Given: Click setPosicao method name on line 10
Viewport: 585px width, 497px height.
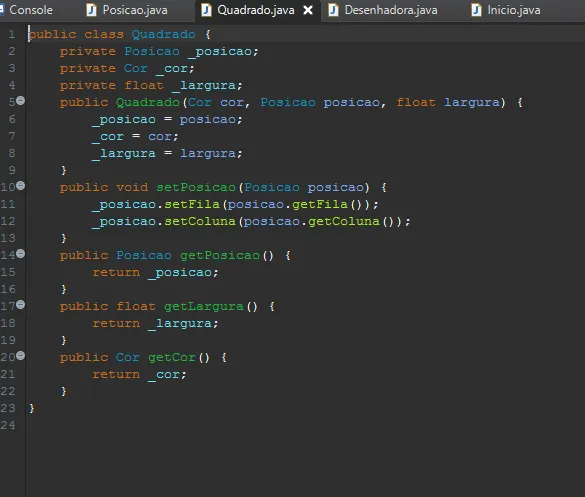Looking at the screenshot, I should tap(196, 187).
